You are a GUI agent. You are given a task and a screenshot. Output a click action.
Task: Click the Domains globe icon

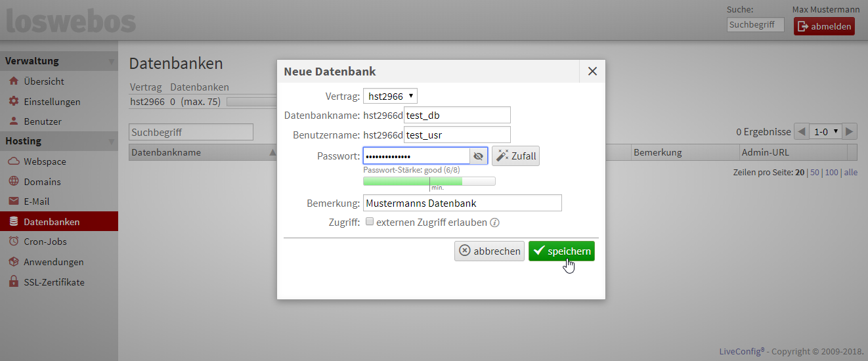tap(13, 182)
